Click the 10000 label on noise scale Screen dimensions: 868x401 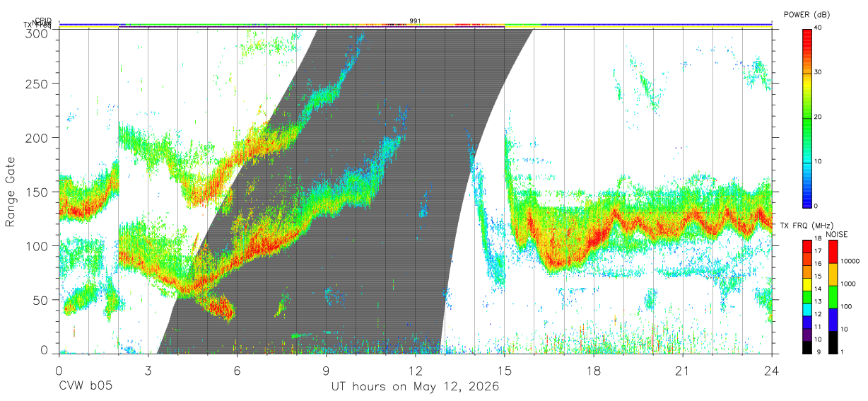(x=849, y=261)
